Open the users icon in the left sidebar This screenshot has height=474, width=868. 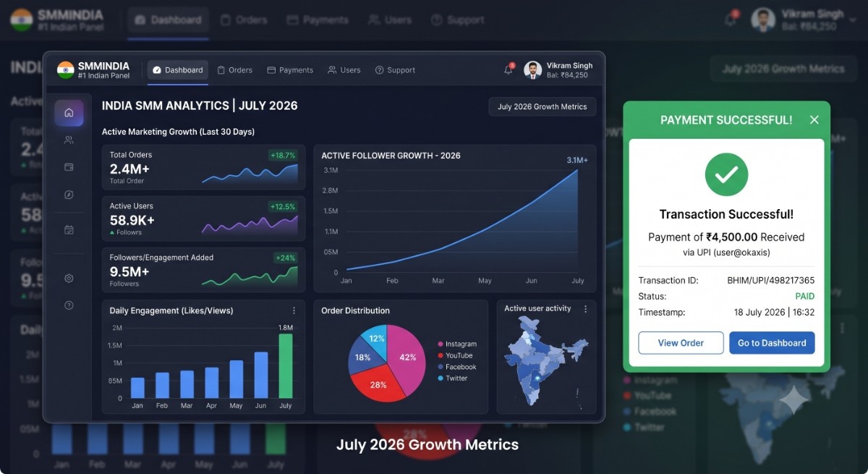coord(69,140)
